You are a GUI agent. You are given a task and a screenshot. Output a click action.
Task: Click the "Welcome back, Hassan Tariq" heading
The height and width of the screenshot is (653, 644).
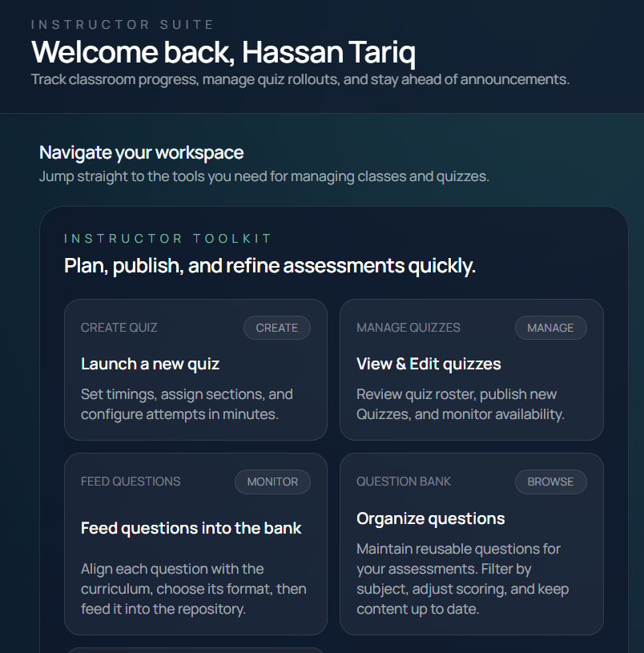pyautogui.click(x=223, y=52)
